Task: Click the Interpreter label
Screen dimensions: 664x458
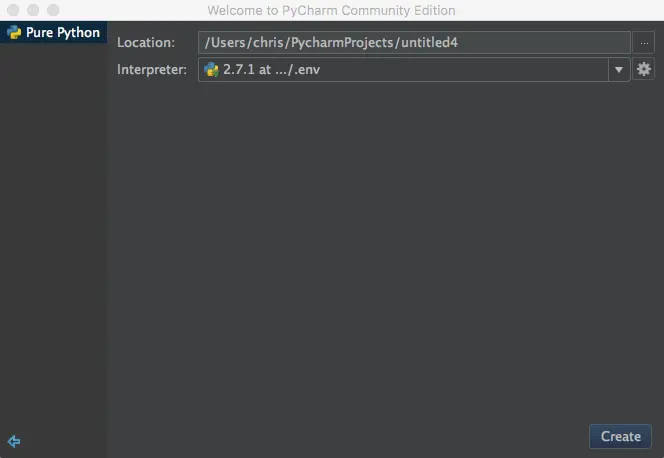Action: [x=152, y=69]
